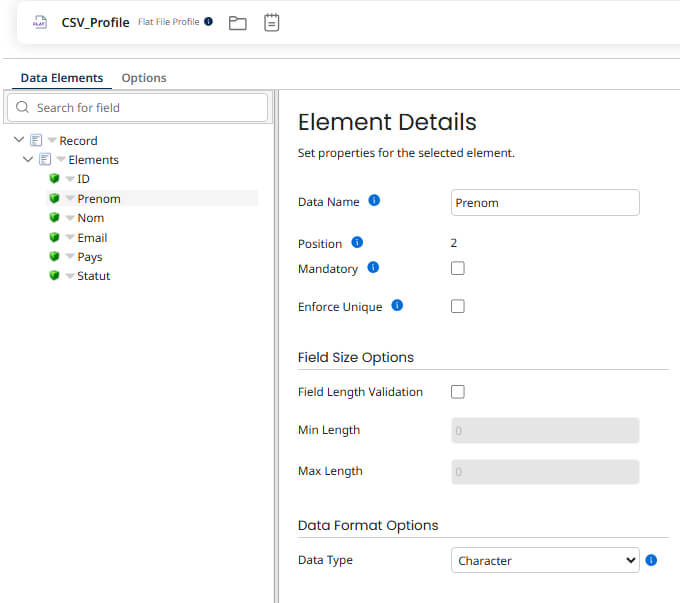Click info icon beside Flat File Profile

[x=209, y=21]
